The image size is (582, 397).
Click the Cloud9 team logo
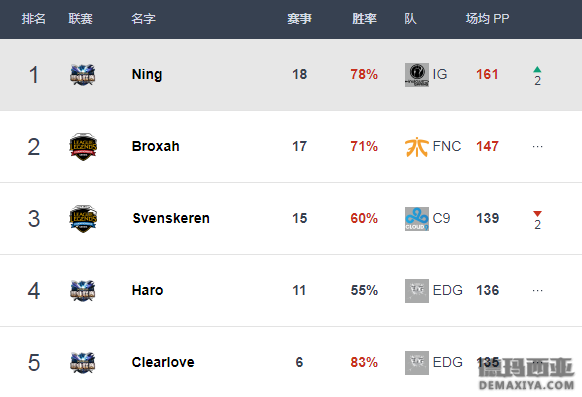417,219
